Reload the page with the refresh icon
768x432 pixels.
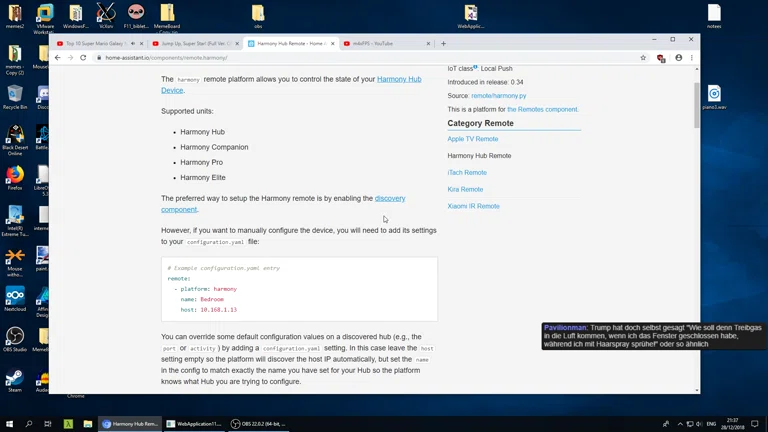click(83, 58)
